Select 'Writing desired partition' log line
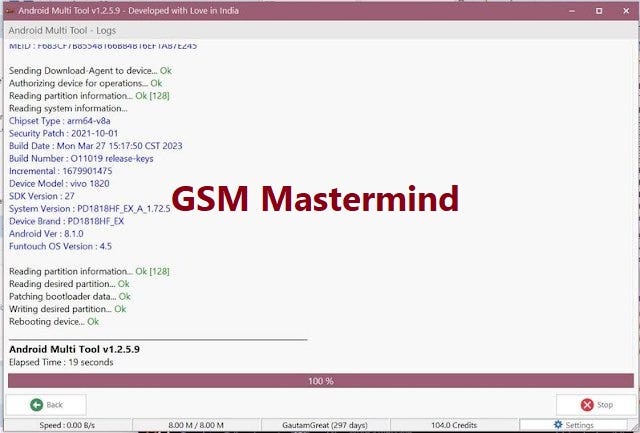640x433 pixels. [67, 309]
